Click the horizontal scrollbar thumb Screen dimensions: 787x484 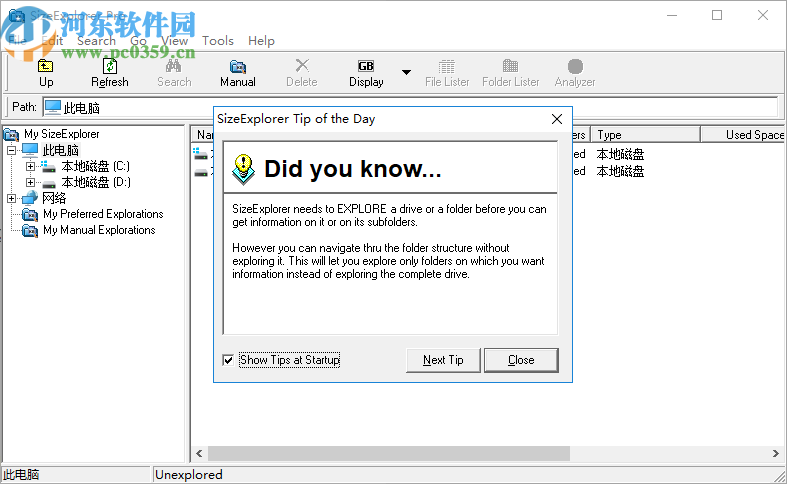point(389,453)
